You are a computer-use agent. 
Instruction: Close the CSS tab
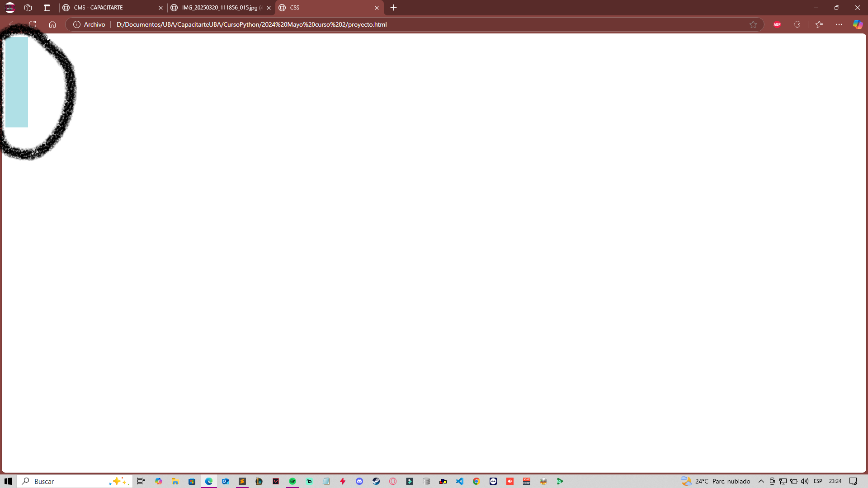[377, 8]
